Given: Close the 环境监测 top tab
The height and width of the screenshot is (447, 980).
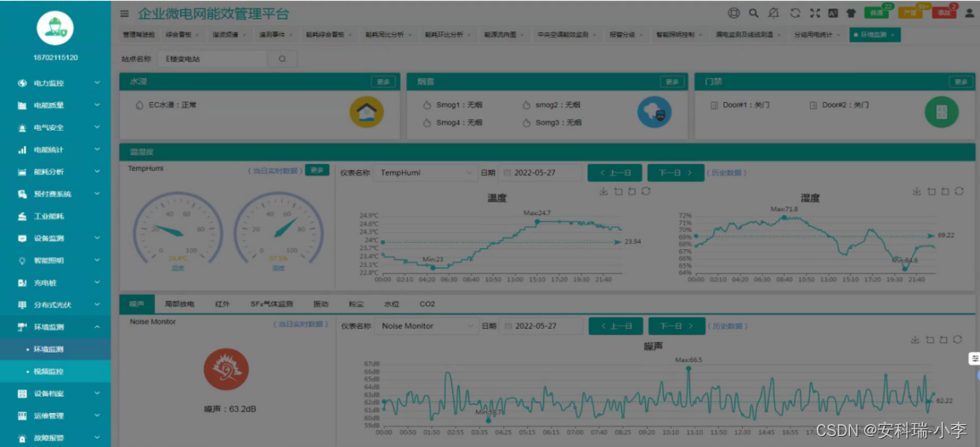Looking at the screenshot, I should point(892,36).
